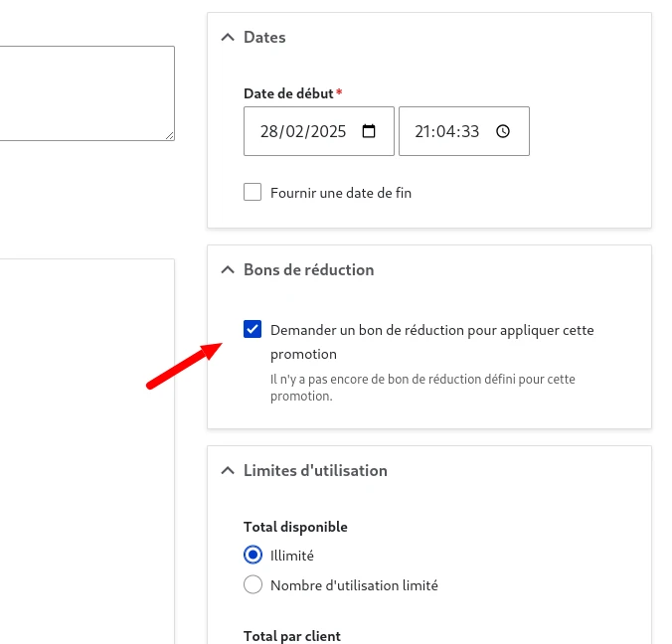This screenshot has width=672, height=644.
Task: Click the 'Bons de réduction' heading text
Action: pos(308,269)
